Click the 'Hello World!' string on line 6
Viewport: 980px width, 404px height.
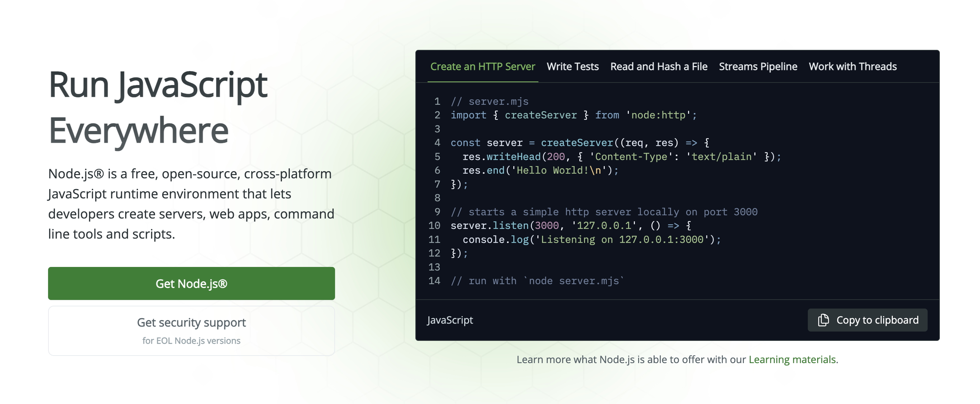click(557, 170)
